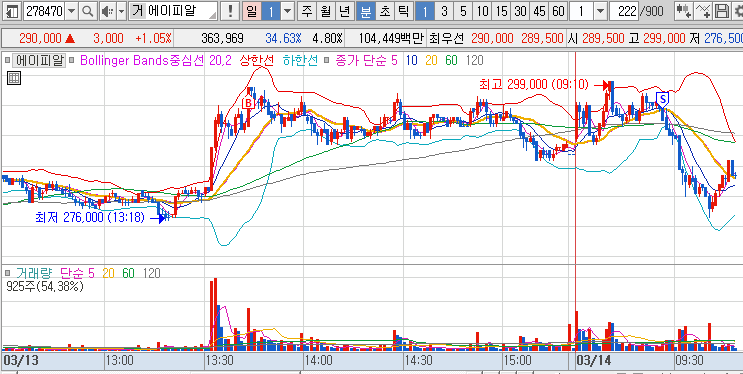Screen dimensions: 743x374
Task: Select the 분 minute period button
Action: click(x=365, y=11)
